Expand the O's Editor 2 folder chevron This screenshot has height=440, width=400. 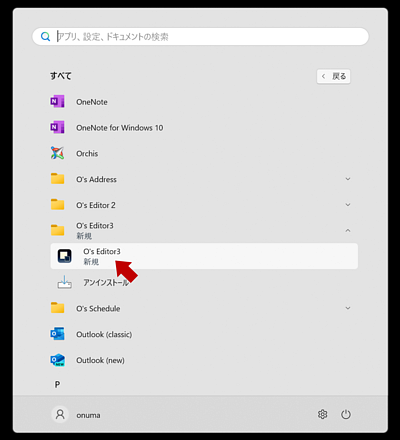(x=348, y=205)
